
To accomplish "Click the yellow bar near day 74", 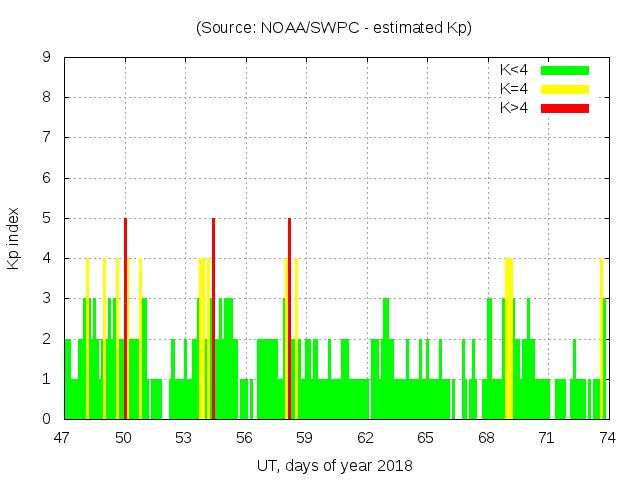I will click(601, 340).
